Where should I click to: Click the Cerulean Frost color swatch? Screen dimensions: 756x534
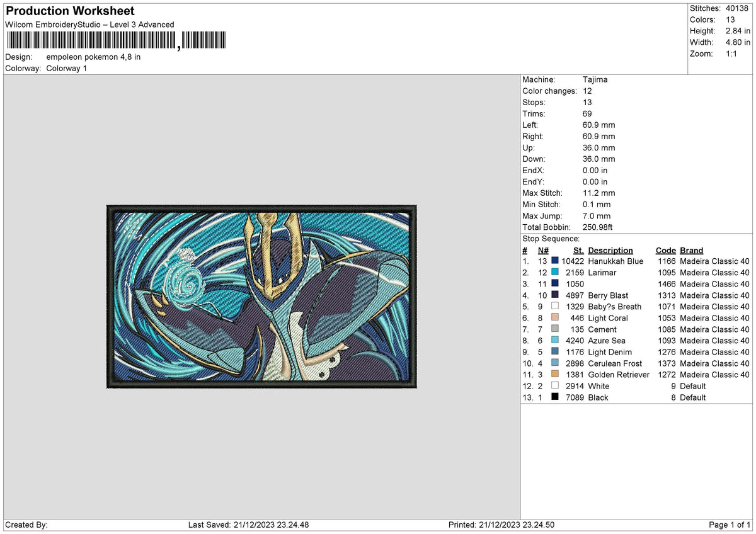pyautogui.click(x=554, y=363)
